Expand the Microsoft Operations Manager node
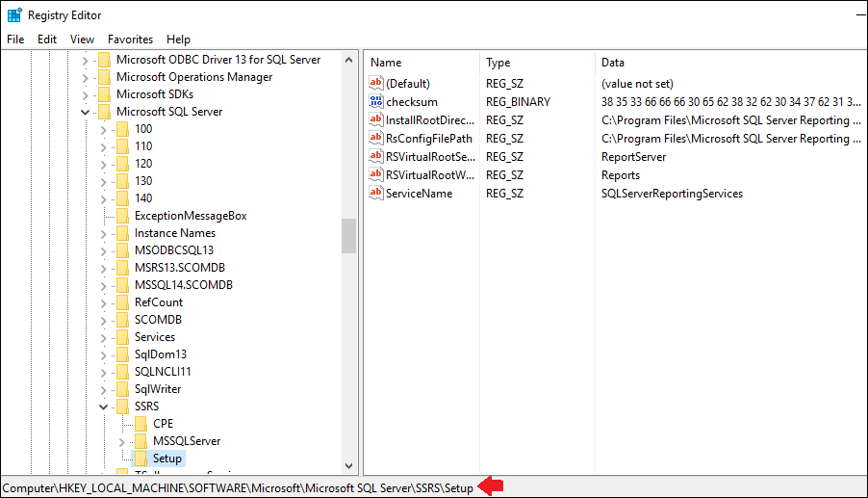Viewport: 868px width, 498px height. 85,78
